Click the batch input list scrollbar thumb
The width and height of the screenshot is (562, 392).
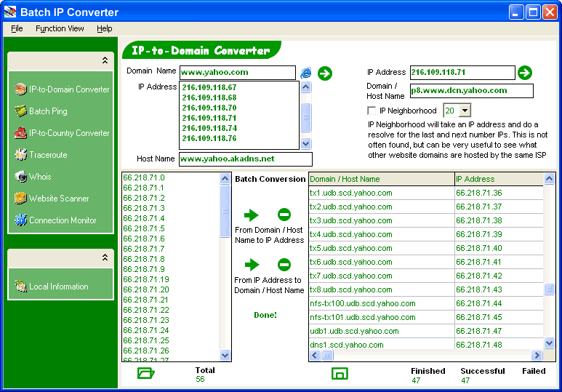point(225,211)
